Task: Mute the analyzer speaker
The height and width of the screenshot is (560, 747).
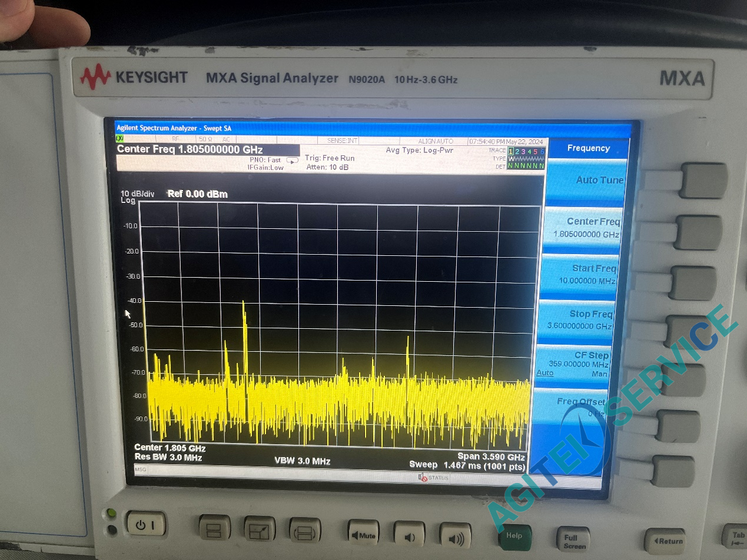Action: (x=363, y=535)
